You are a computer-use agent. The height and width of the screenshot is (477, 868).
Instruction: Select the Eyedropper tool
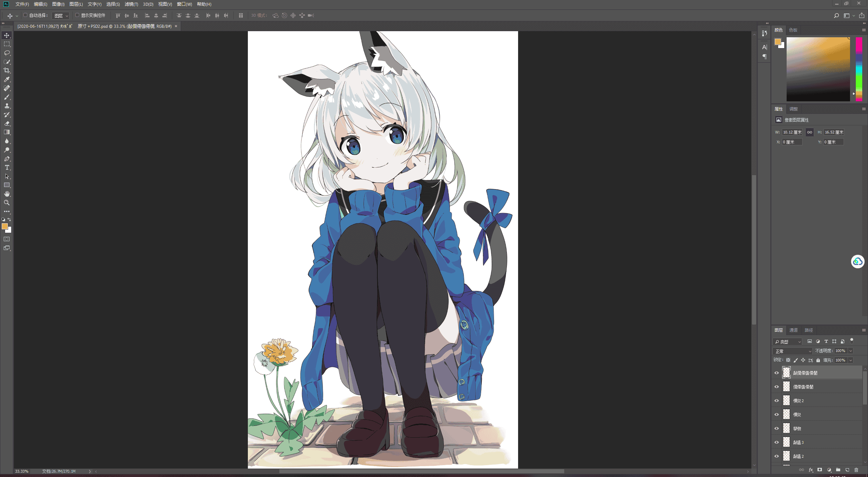(x=7, y=79)
